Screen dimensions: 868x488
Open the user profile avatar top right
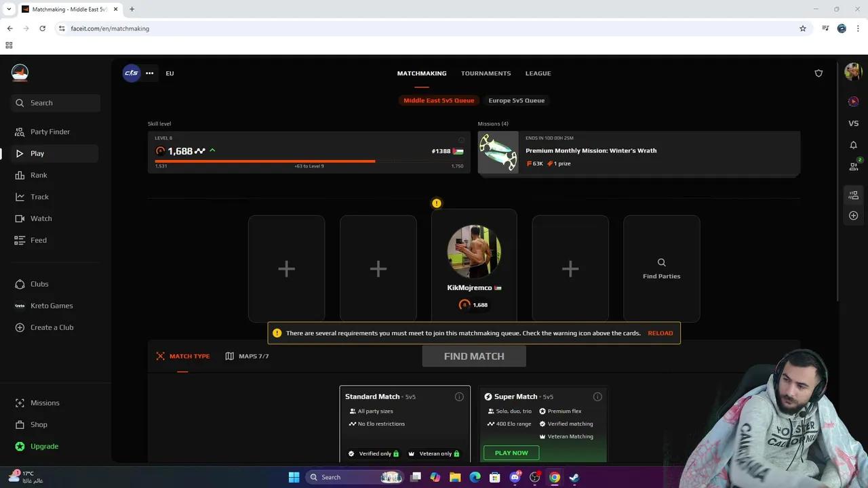pos(853,72)
